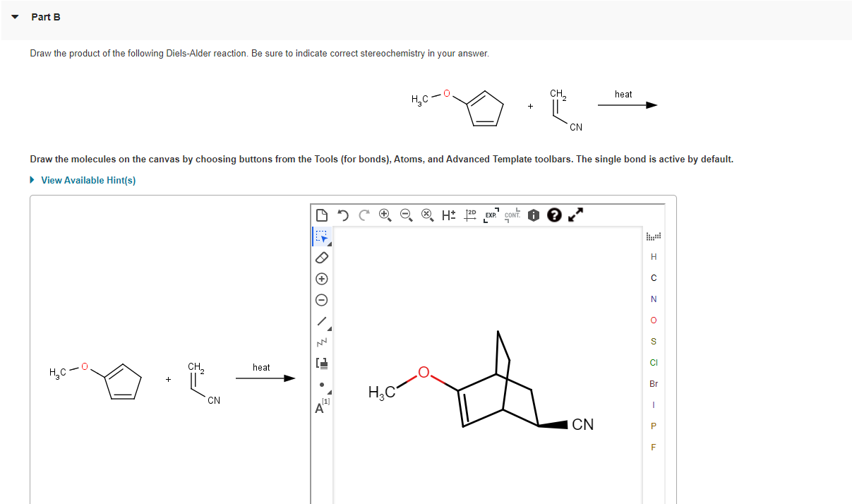Open the sketcher help
Screen dimensions: 852x504
[x=554, y=215]
